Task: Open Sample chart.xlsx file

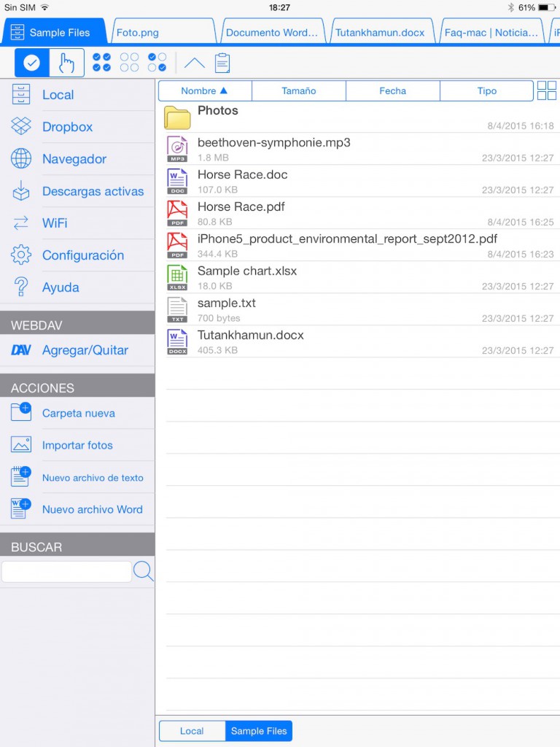Action: 359,278
